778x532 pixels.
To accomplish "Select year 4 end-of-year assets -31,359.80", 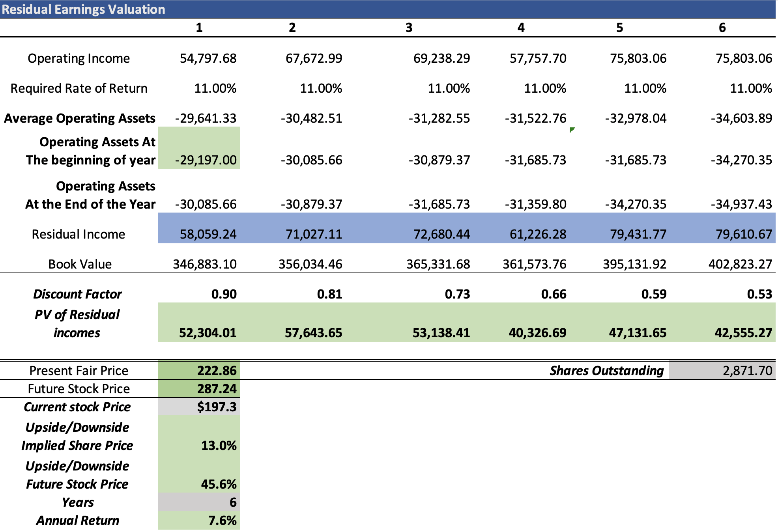I will [535, 204].
